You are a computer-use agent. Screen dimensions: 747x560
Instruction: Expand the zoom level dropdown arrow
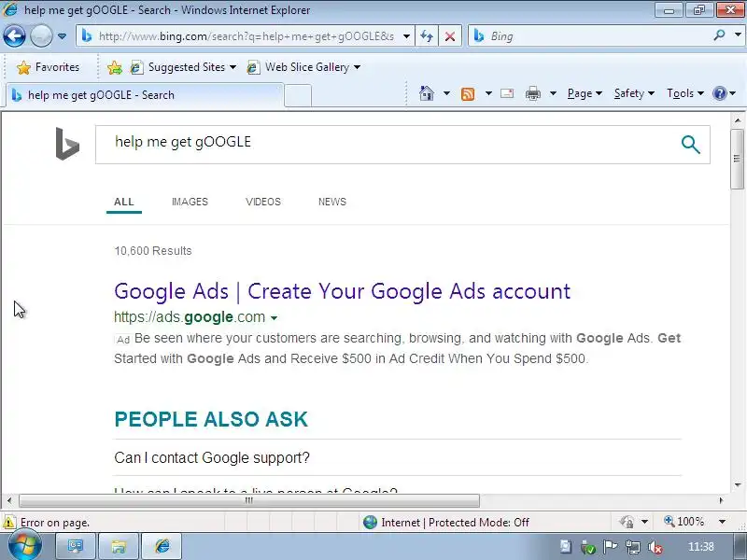[x=722, y=522]
